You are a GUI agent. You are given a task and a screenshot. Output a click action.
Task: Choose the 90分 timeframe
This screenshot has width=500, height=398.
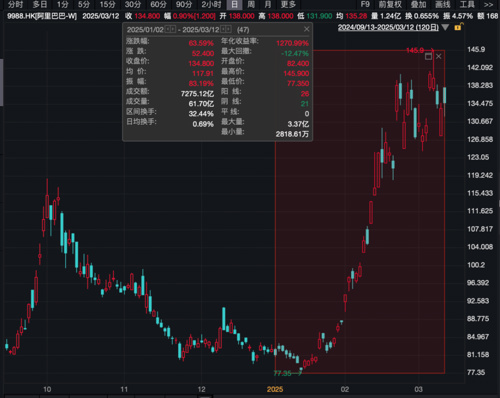pyautogui.click(x=184, y=4)
